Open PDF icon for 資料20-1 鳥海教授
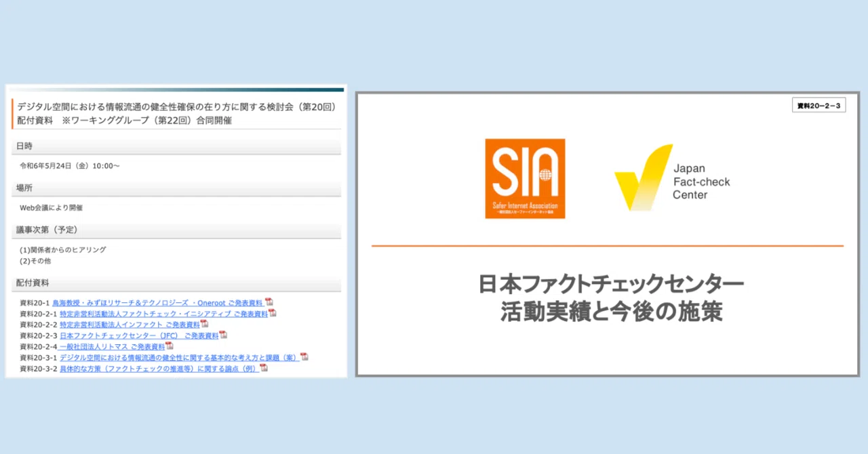 click(x=269, y=302)
